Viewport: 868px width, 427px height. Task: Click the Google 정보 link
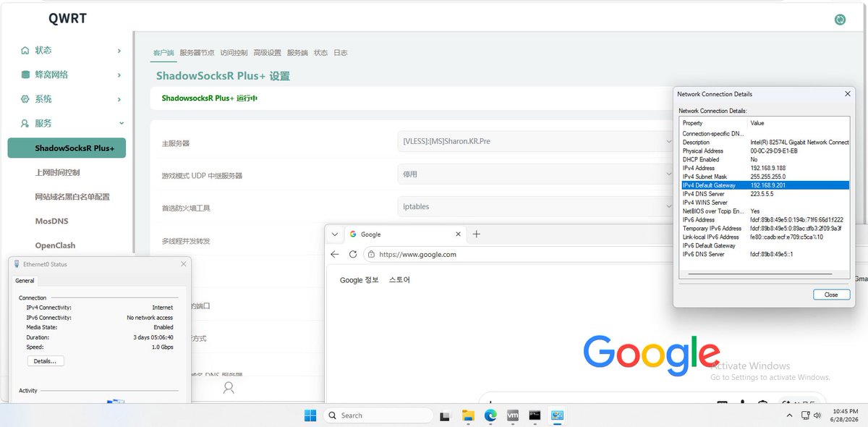(x=359, y=280)
